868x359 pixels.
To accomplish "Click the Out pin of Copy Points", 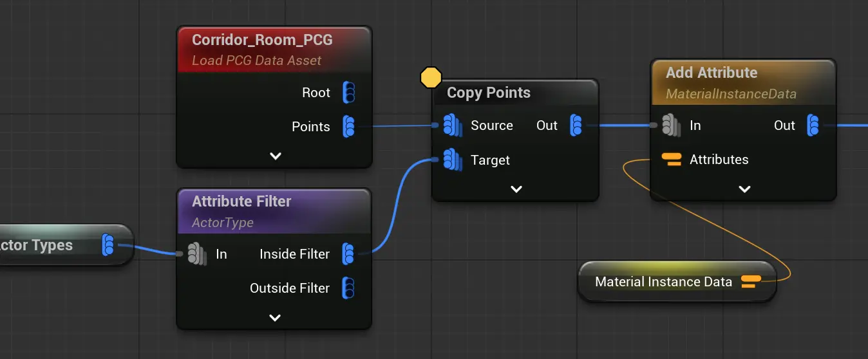I will tap(576, 125).
